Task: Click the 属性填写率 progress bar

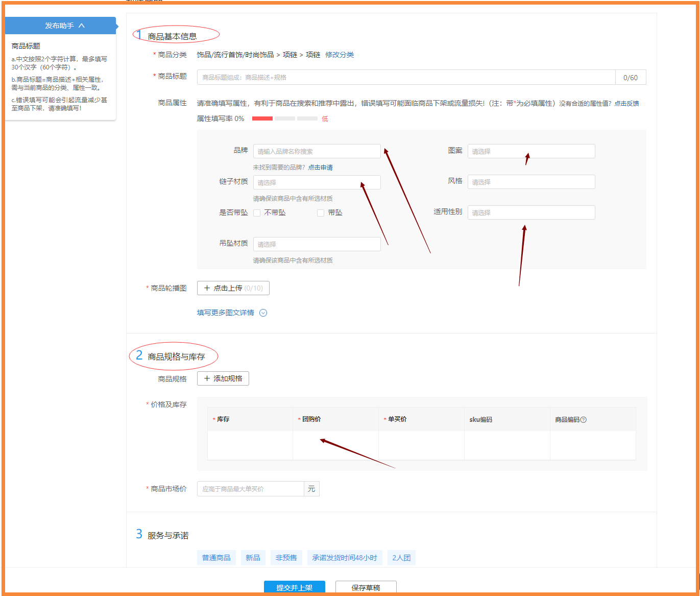Action: coord(285,118)
